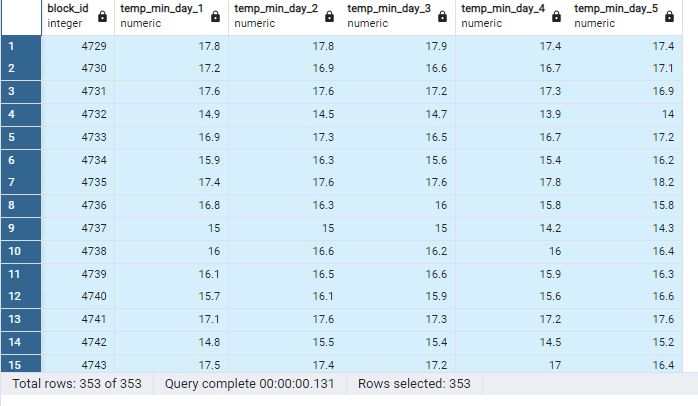Select row number 3 header
Image resolution: width=698 pixels, height=406 pixels.
point(21,92)
